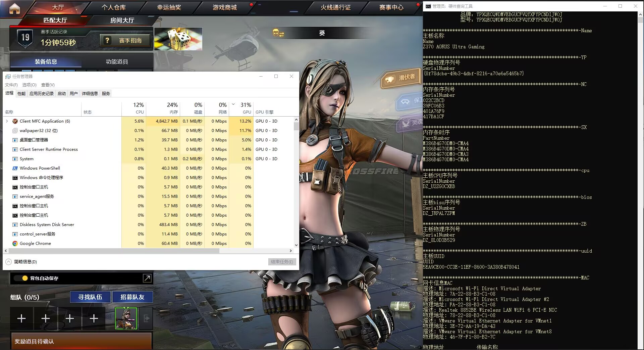This screenshot has width=644, height=350.
Task: Select the 桌面窗口管理器 process icon
Action: pyautogui.click(x=15, y=140)
